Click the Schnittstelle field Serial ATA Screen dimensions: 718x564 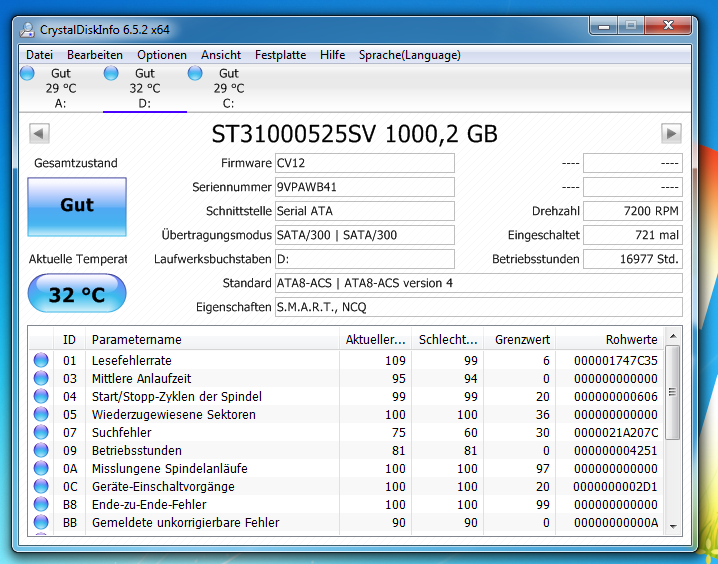pyautogui.click(x=364, y=211)
